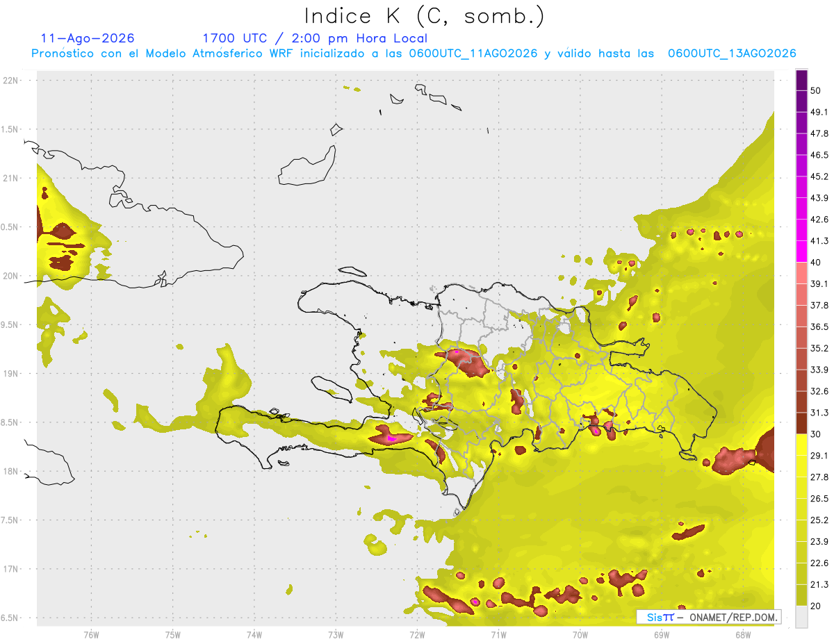Screen dimensions: 834x644
Task: Click the colorbar value label 42.6
Action: [x=819, y=220]
